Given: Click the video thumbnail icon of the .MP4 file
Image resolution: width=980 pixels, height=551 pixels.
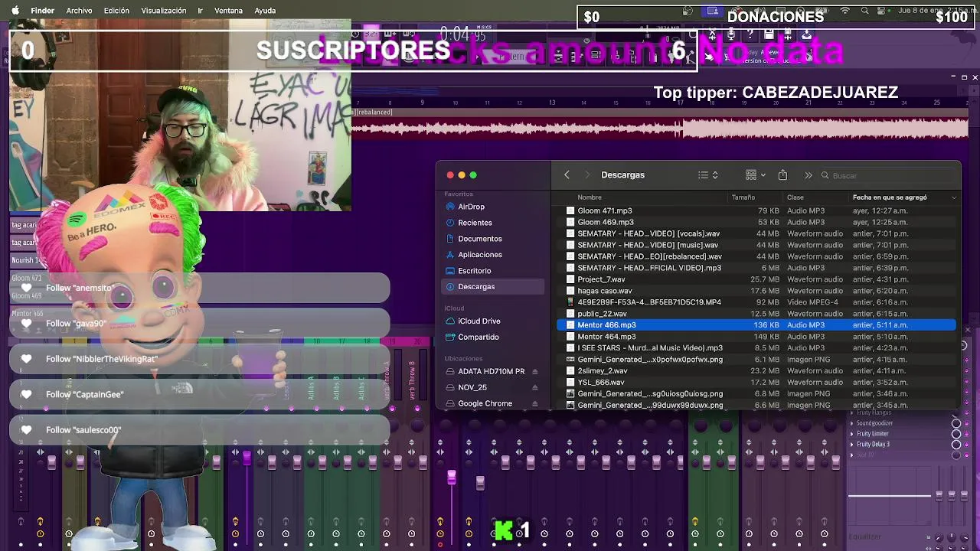Looking at the screenshot, I should pyautogui.click(x=570, y=302).
